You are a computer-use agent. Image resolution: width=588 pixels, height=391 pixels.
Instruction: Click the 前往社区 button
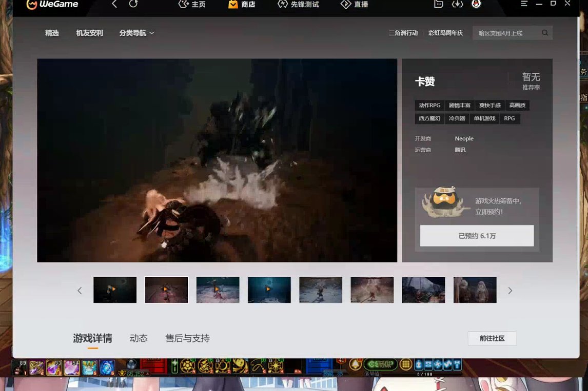492,338
